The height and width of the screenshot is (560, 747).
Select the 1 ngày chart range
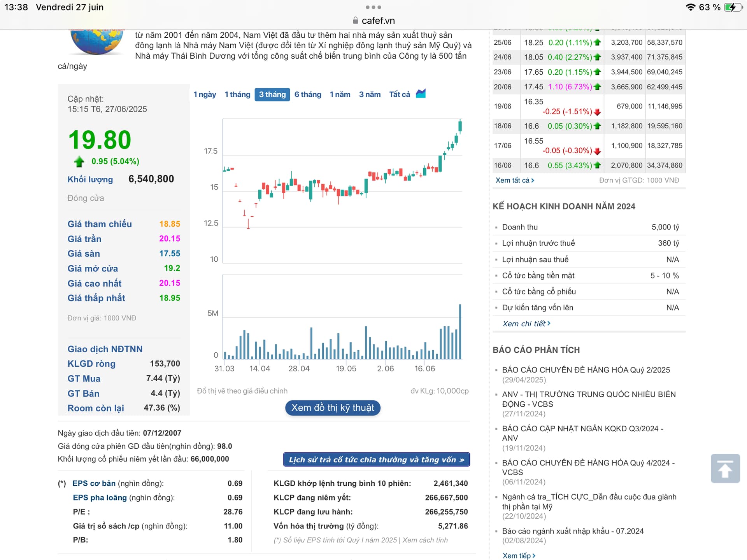pyautogui.click(x=205, y=94)
